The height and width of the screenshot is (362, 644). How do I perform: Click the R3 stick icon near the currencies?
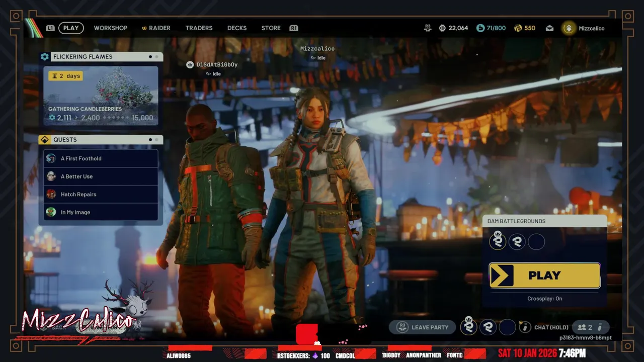pyautogui.click(x=428, y=28)
